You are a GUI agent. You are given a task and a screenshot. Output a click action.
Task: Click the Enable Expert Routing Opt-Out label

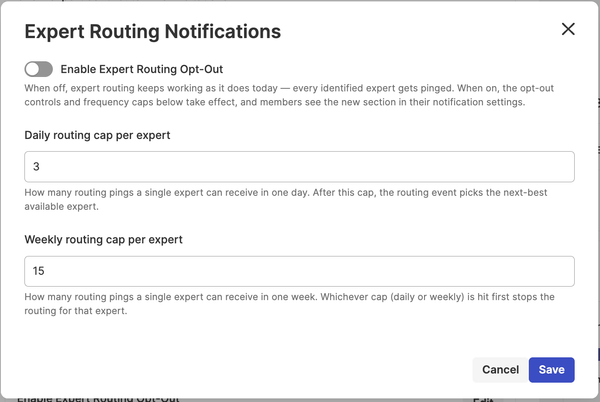point(142,69)
